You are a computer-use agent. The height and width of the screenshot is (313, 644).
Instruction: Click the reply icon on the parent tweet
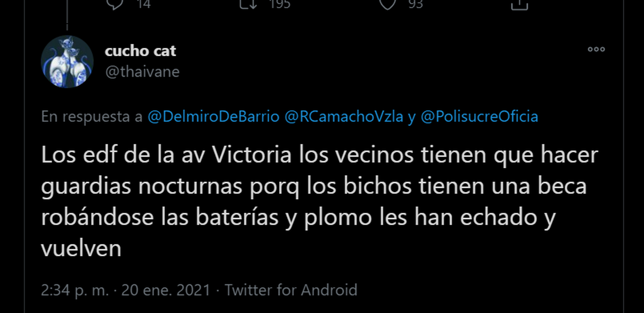coord(115,4)
